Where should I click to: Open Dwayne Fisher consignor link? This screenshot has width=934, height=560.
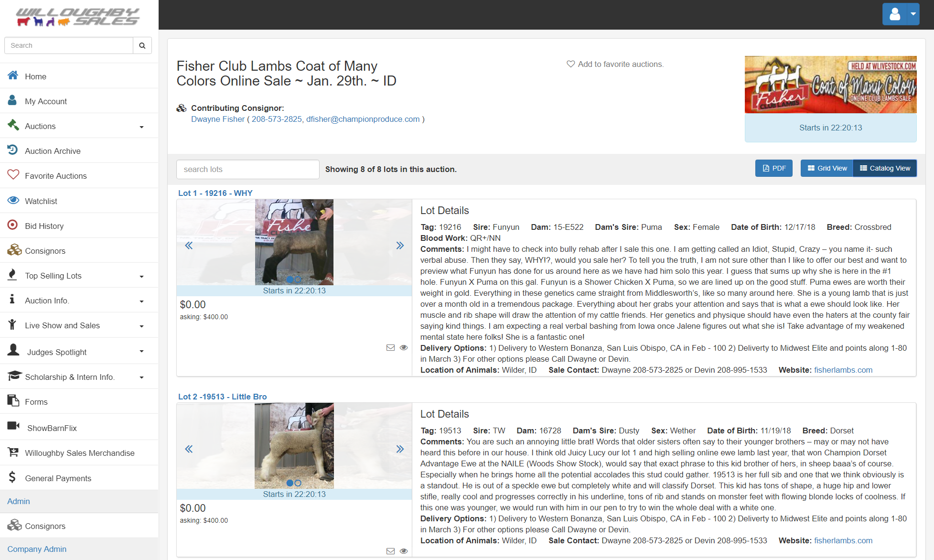(218, 119)
